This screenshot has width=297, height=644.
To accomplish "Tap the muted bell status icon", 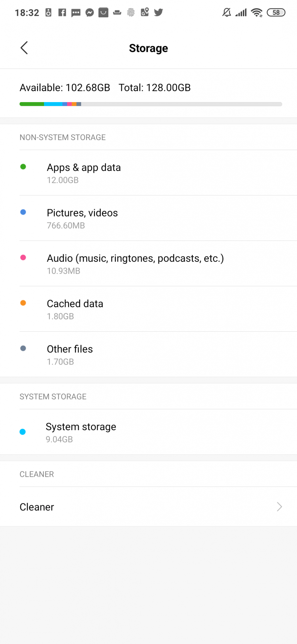I will tap(227, 13).
